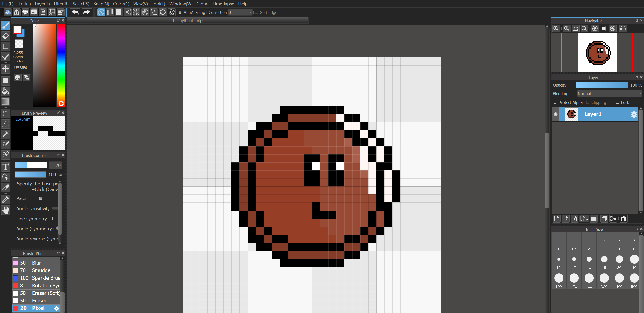Hide Layer1 using visibility toggle
This screenshot has height=313, width=644.
point(556,114)
